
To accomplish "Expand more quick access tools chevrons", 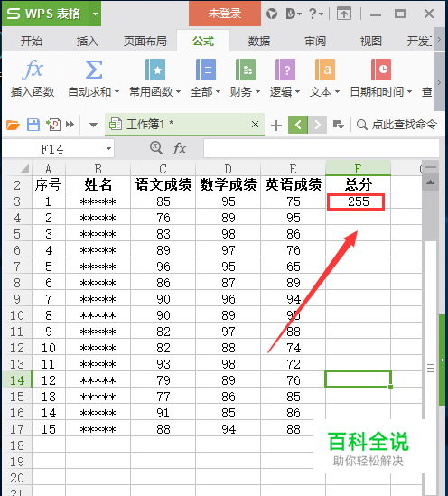I will [x=70, y=125].
